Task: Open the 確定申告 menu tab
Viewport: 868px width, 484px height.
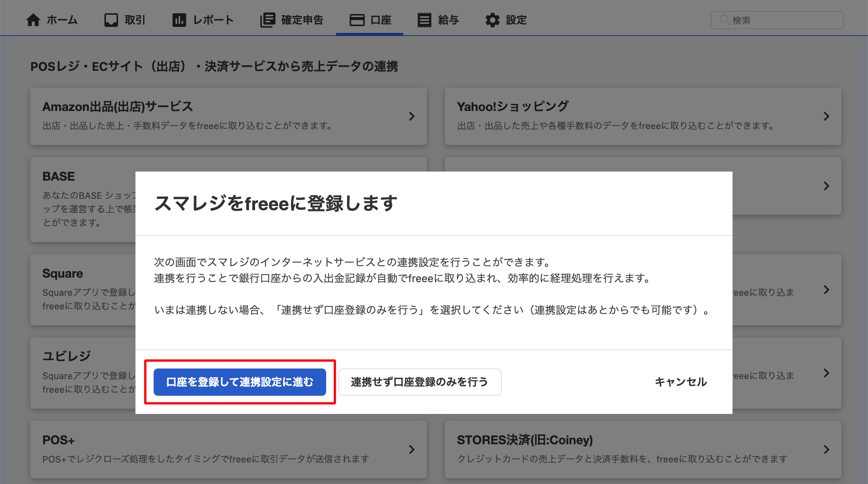Action: tap(302, 20)
